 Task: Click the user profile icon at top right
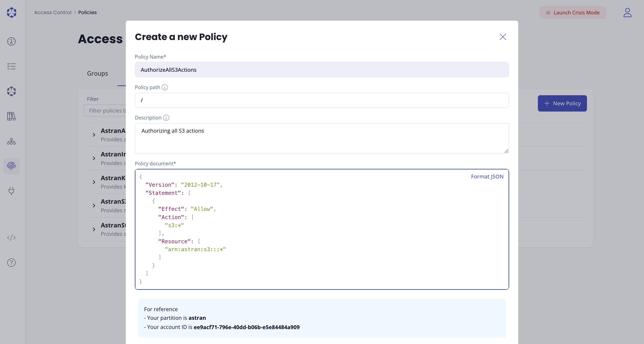627,12
